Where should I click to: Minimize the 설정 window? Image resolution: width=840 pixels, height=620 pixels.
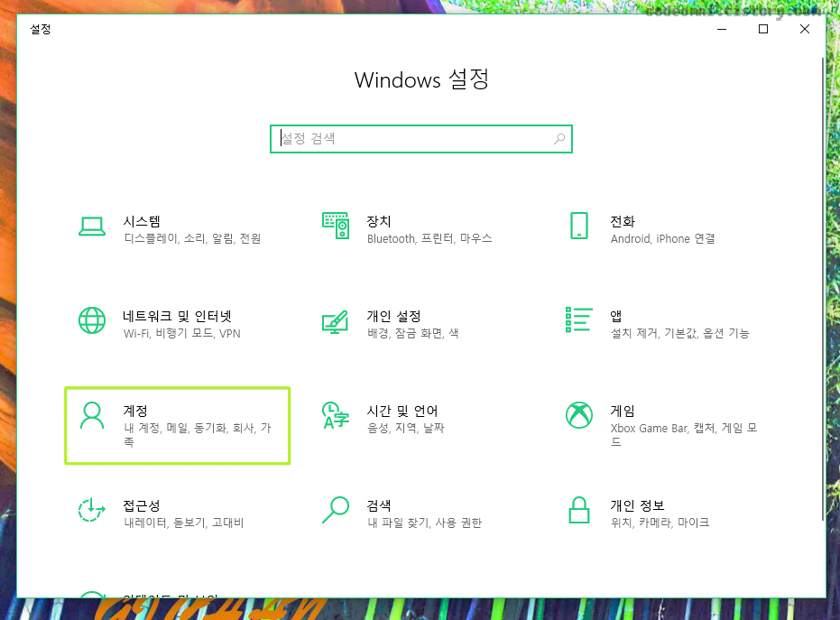(x=722, y=29)
